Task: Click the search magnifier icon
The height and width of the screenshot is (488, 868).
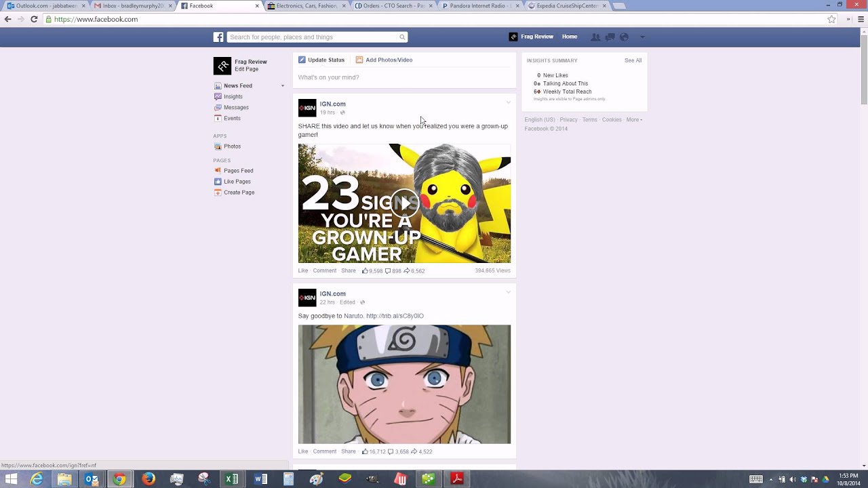Action: tap(402, 37)
